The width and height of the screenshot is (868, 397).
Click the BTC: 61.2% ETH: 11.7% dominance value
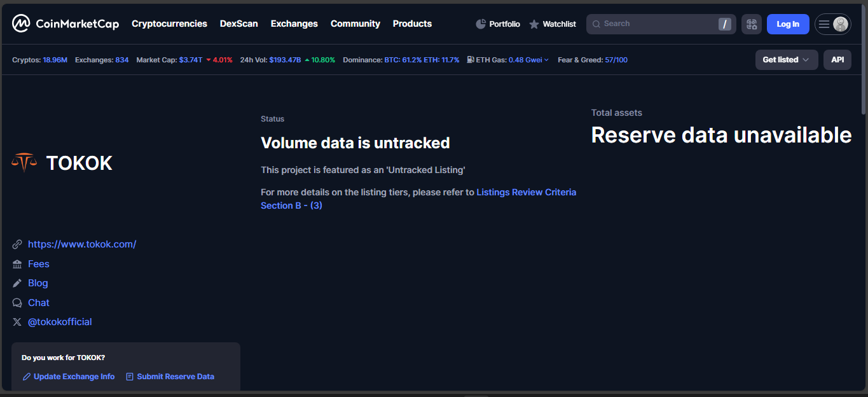tap(422, 60)
